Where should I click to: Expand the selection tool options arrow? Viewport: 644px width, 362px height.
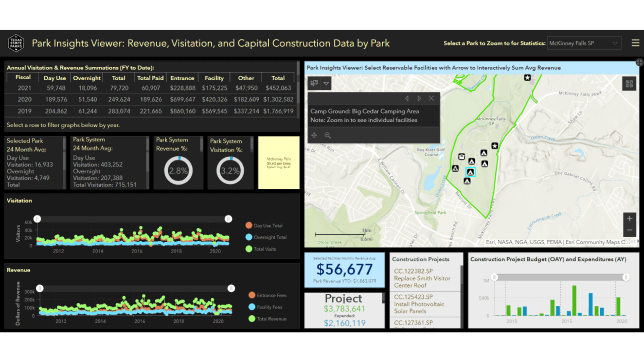[326, 83]
